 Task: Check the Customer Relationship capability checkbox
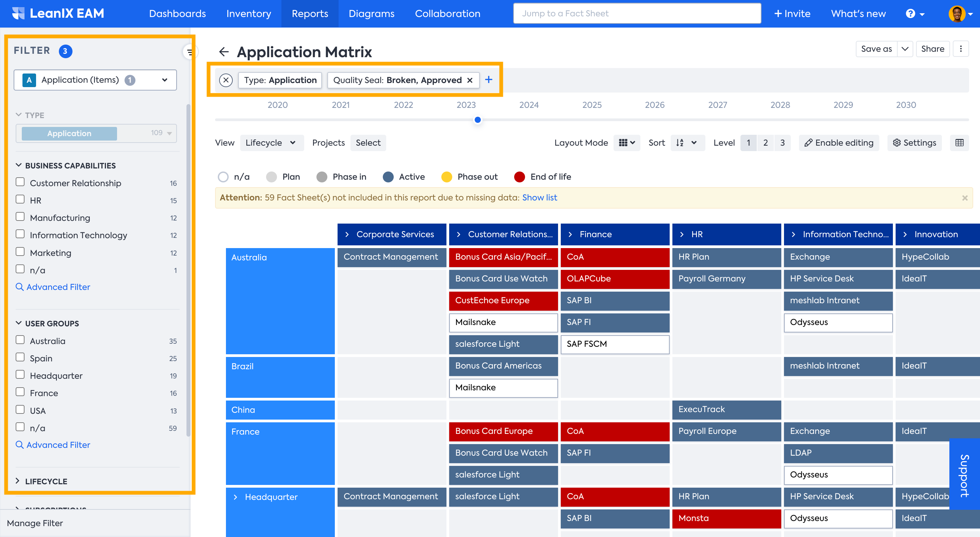[x=20, y=182]
